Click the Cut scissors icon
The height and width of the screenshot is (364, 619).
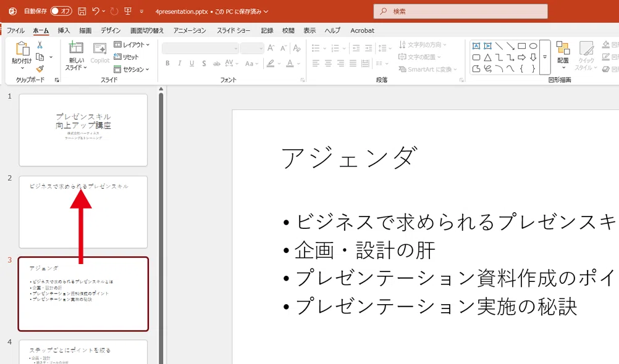[40, 45]
